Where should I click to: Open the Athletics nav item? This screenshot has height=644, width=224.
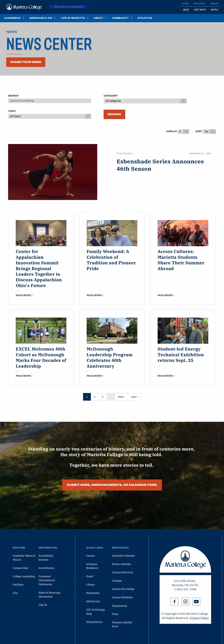[145, 18]
